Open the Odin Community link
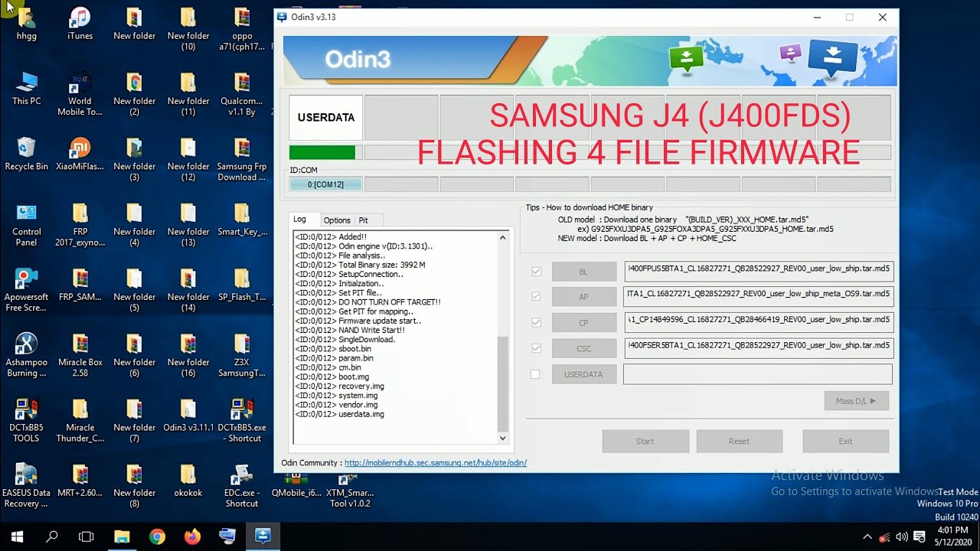980x551 pixels. [x=436, y=463]
